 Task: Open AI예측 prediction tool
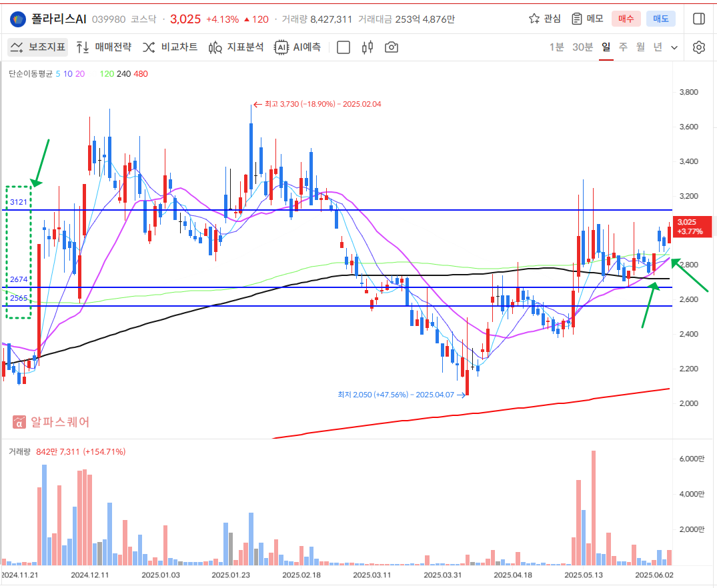(x=297, y=47)
